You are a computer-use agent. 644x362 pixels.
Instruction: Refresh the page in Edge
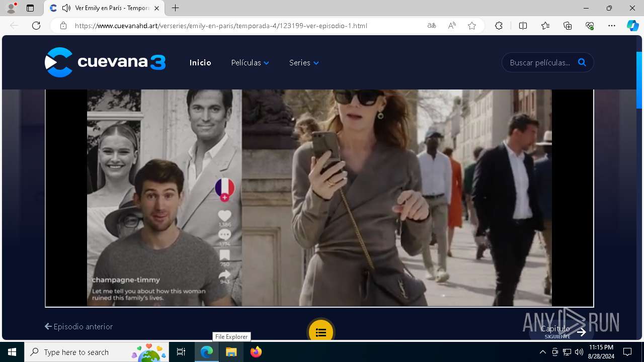[x=36, y=26]
